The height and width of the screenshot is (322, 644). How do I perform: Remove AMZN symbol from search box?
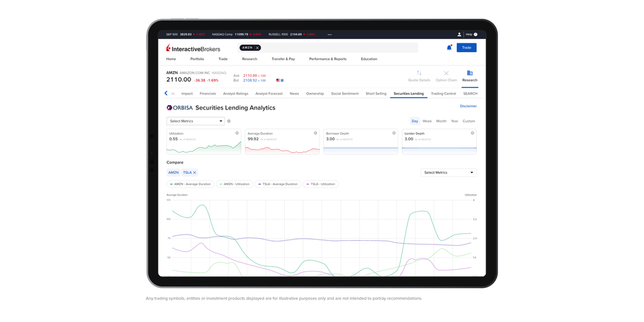click(x=257, y=48)
